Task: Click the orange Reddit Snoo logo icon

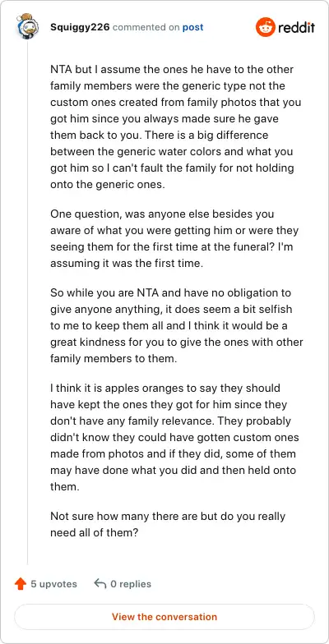Action: pyautogui.click(x=265, y=28)
